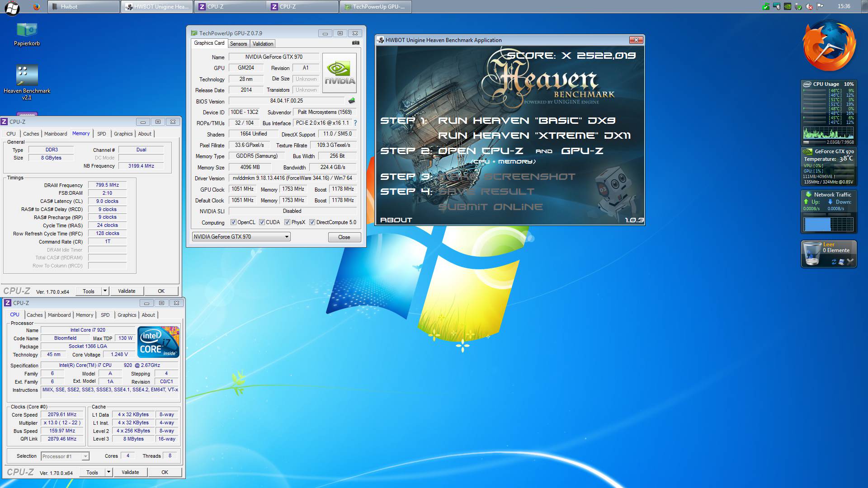868x488 pixels.
Task: Open the Heaven Benchmark v2.1 desktop shortcut
Action: click(x=27, y=81)
